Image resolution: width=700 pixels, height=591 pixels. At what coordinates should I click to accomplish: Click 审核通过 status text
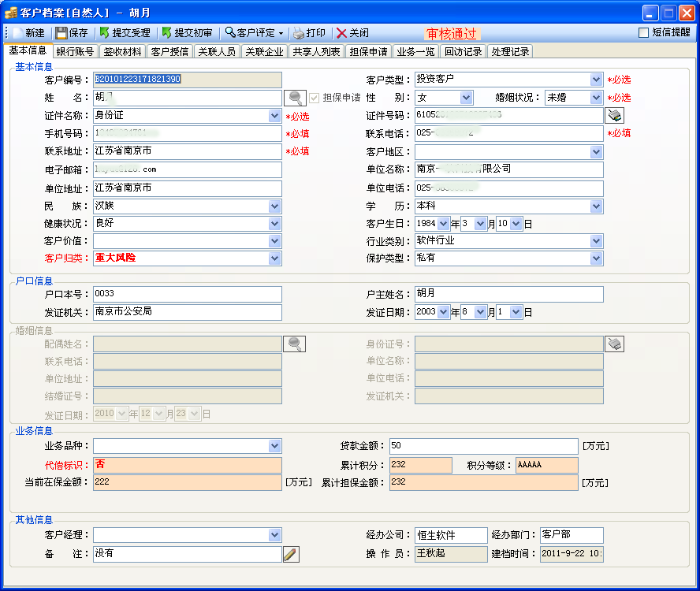click(452, 33)
